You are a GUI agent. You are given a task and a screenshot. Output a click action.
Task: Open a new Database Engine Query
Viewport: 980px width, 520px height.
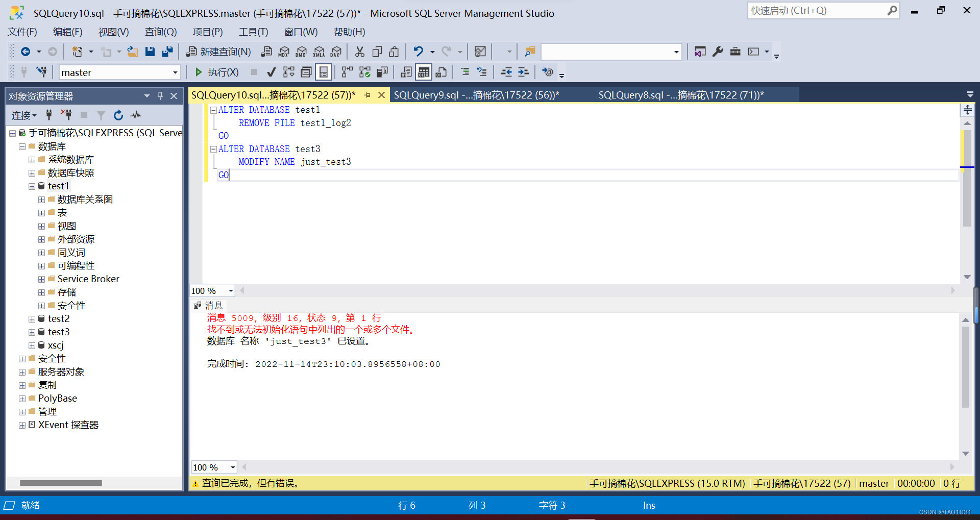(x=266, y=52)
